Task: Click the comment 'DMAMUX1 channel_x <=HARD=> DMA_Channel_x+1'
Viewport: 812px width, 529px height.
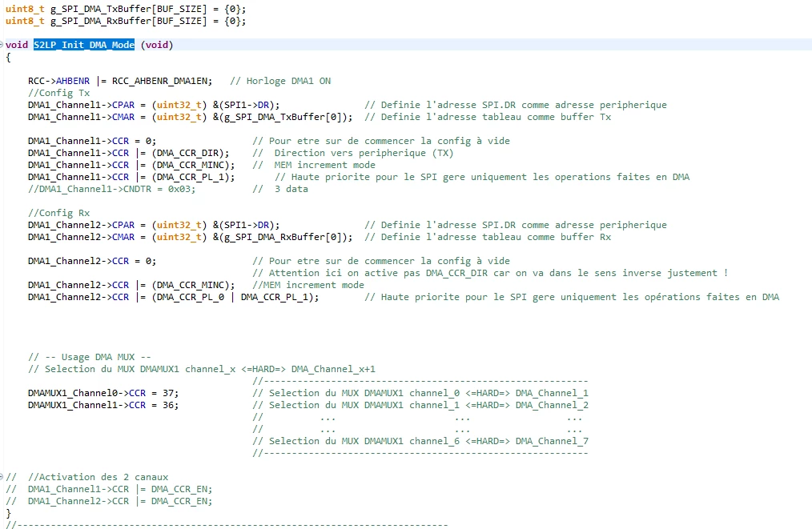Action: click(257, 369)
